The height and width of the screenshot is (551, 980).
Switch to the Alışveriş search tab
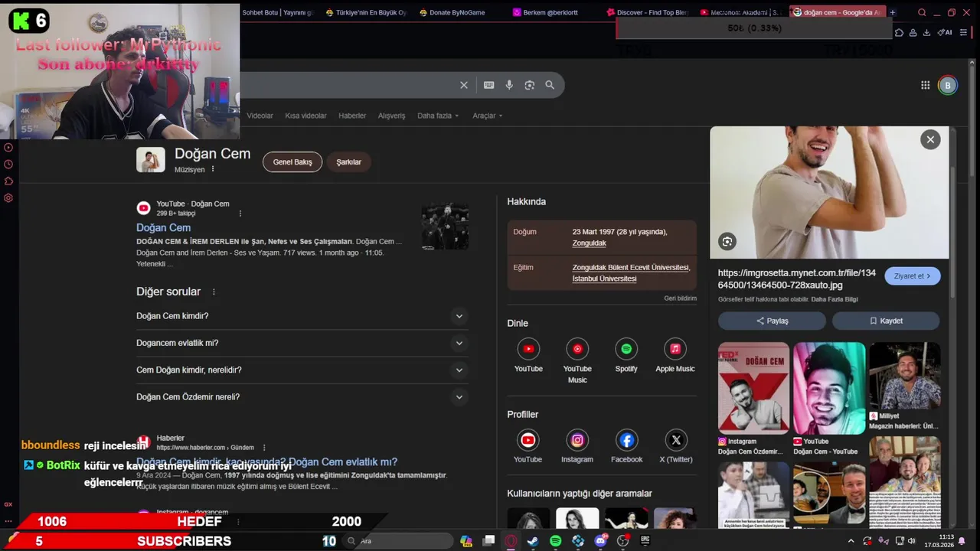point(391,116)
